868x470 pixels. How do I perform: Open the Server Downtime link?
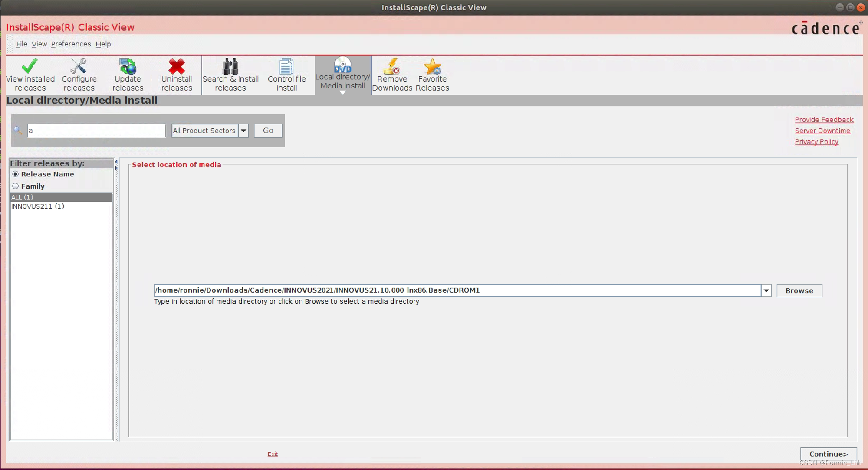click(822, 131)
